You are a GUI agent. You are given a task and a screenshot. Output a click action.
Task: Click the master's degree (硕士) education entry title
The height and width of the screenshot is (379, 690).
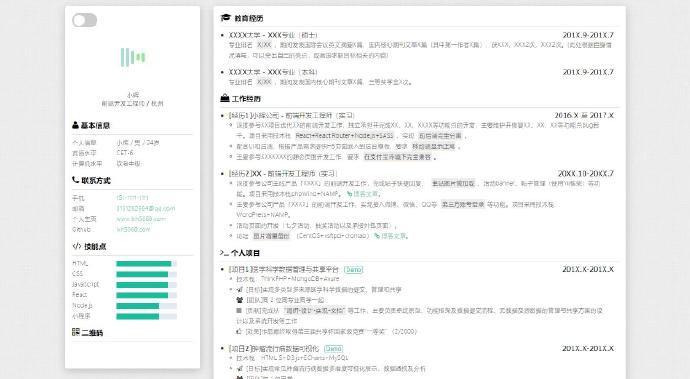(x=273, y=35)
